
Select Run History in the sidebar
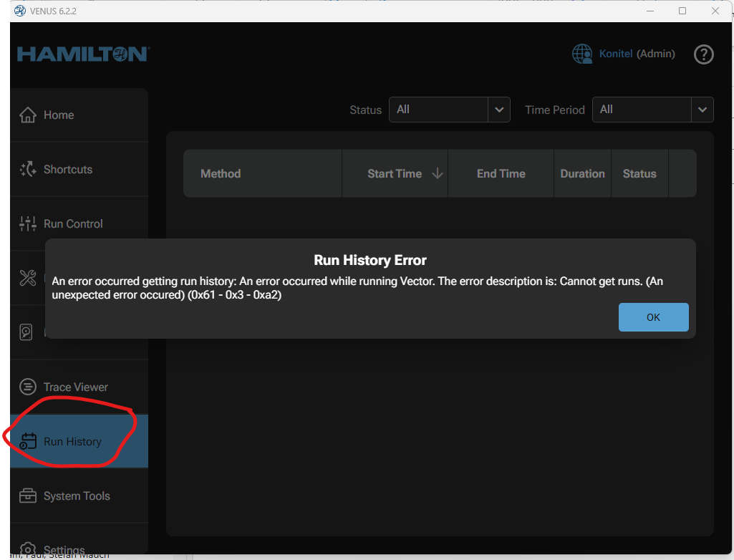[79, 441]
